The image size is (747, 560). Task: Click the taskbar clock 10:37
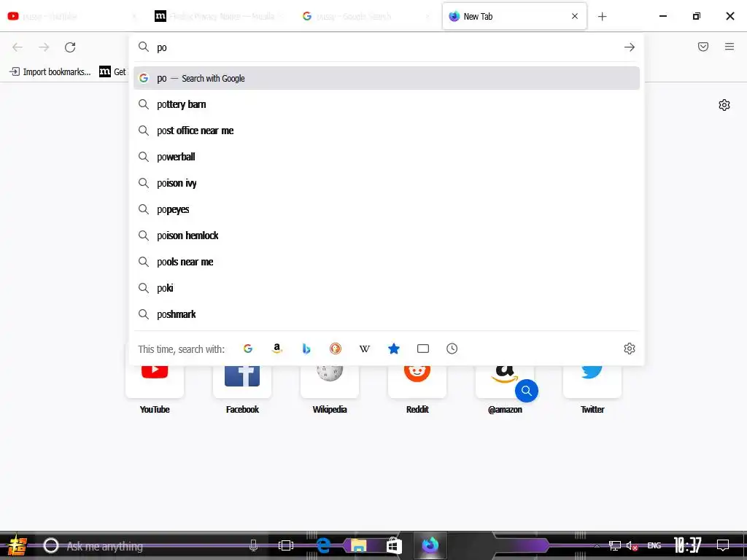[687, 545]
